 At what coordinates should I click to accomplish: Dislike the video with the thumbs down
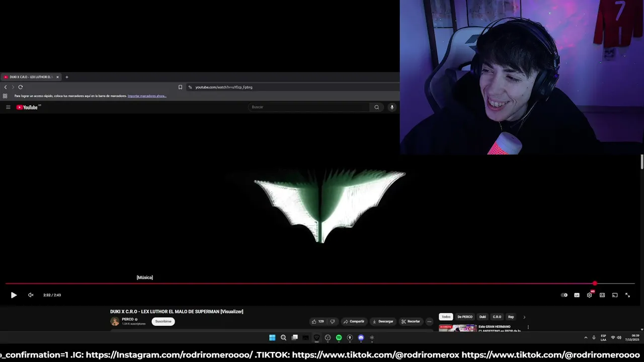(332, 321)
